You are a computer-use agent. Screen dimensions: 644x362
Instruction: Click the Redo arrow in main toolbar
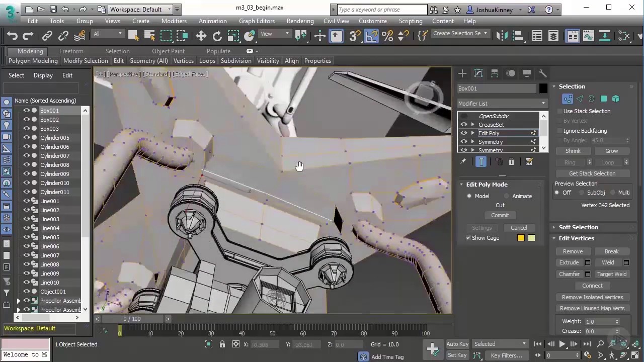coord(28,36)
